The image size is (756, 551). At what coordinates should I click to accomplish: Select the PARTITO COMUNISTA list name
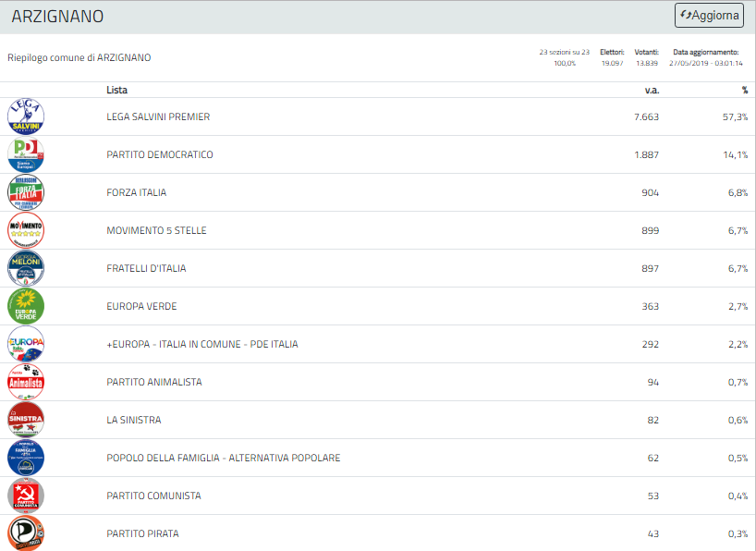153,496
